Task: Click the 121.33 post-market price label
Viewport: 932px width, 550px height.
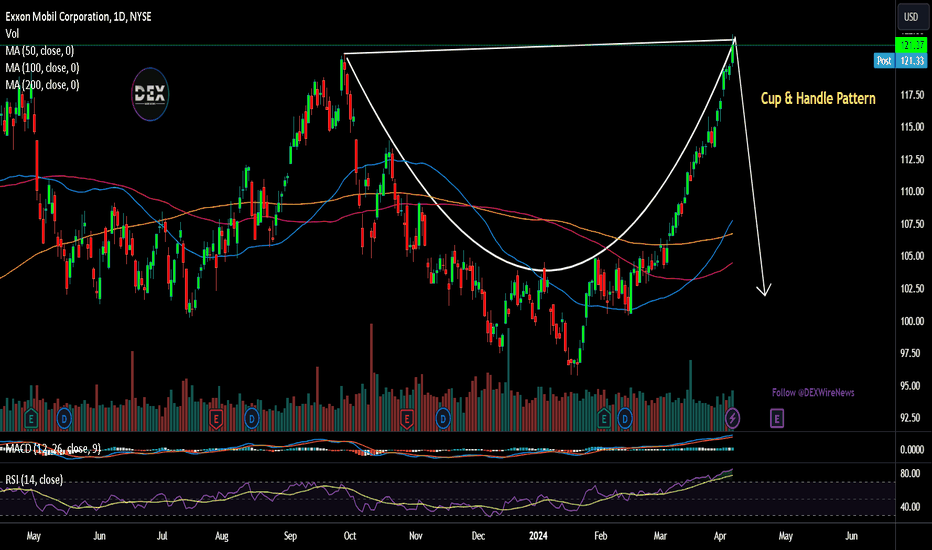Action: click(912, 61)
